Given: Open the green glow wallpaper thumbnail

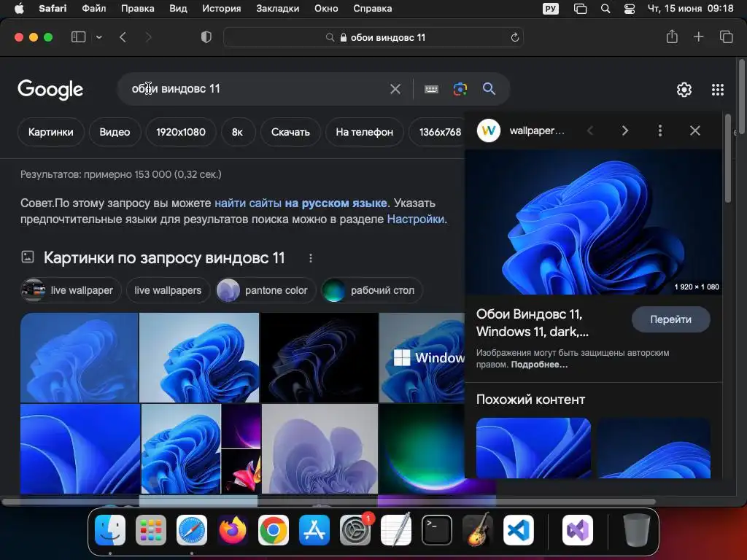Looking at the screenshot, I should [422, 448].
